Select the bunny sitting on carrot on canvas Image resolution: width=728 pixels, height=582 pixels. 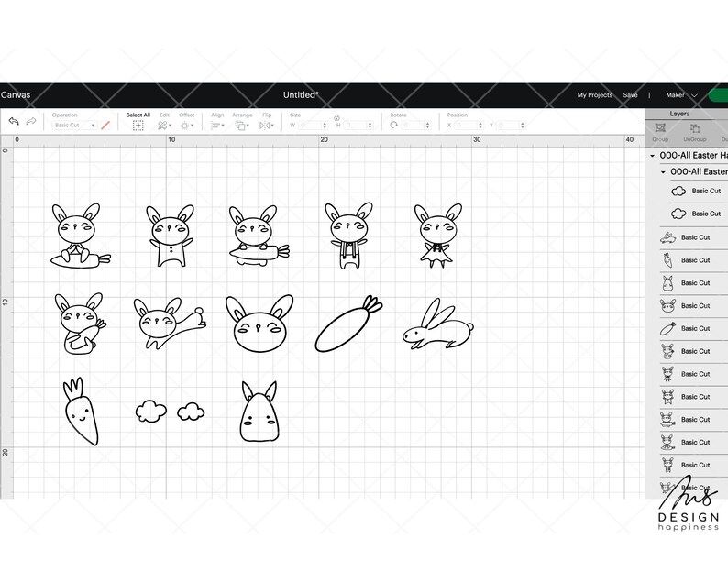pos(81,236)
